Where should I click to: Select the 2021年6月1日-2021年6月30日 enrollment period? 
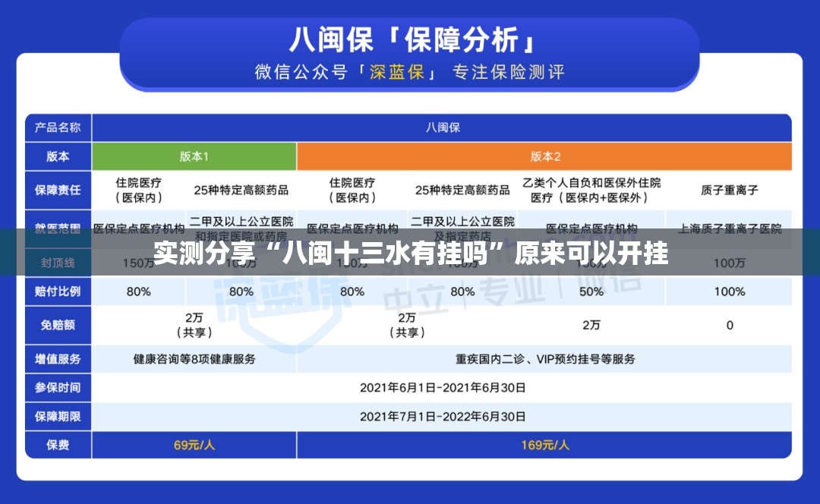[x=443, y=388]
